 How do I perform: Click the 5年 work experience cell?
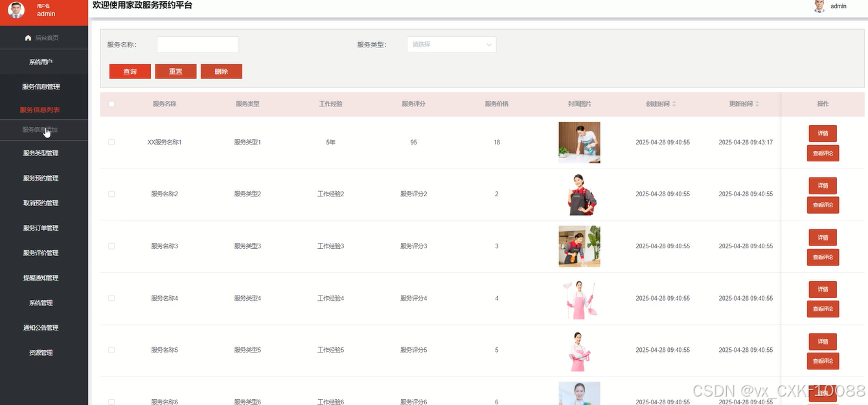coord(330,142)
